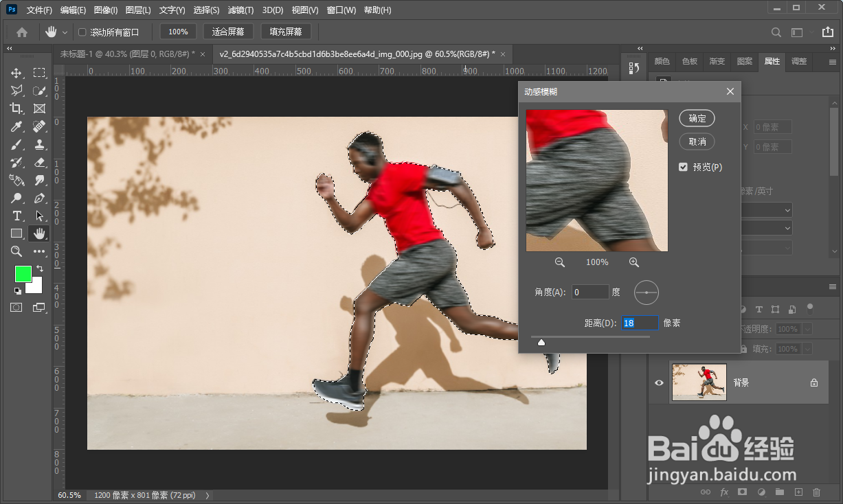This screenshot has width=843, height=504.
Task: Open the 滤镜(T) menu
Action: [x=240, y=10]
